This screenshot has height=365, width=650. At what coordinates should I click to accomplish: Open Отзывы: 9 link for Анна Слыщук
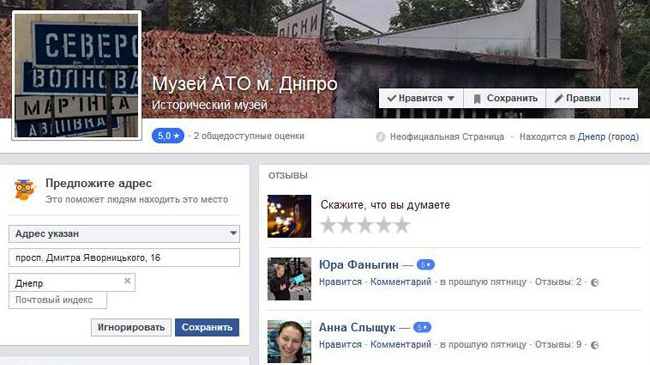click(558, 345)
